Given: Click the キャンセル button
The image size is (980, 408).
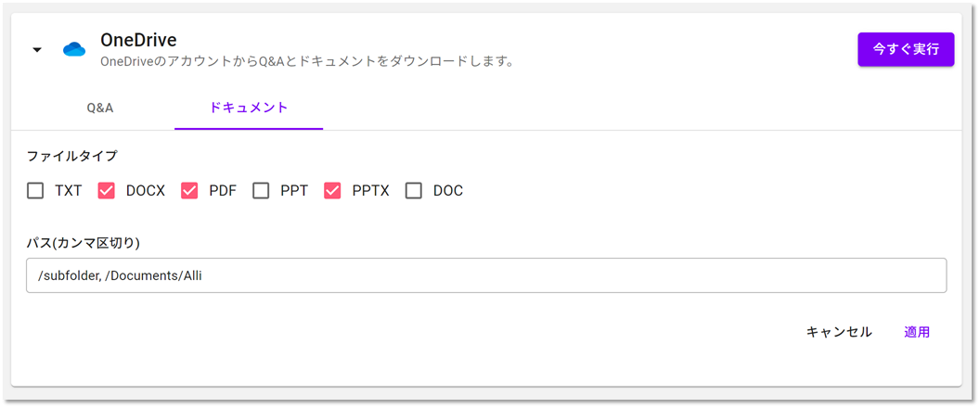Looking at the screenshot, I should (x=839, y=332).
